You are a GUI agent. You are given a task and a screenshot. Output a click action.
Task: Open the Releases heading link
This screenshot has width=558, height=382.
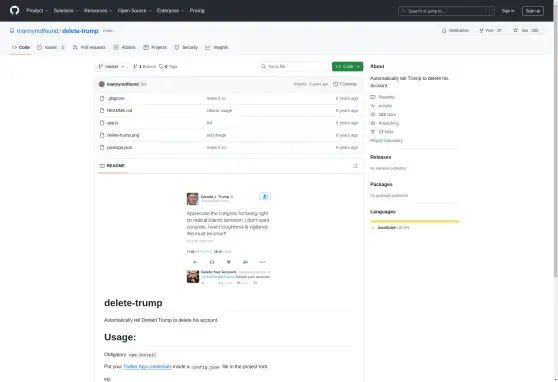click(380, 157)
